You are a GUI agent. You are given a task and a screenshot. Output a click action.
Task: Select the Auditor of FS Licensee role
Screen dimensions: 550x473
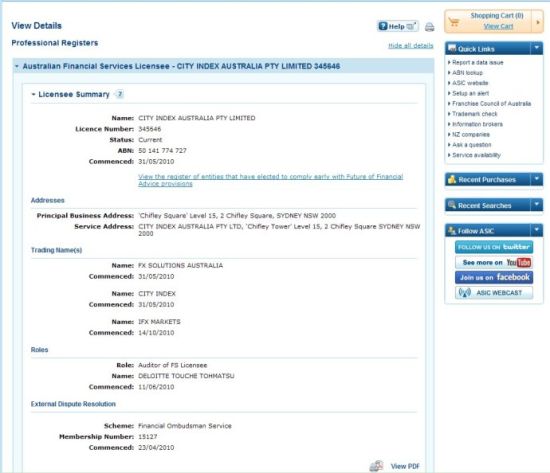coord(173,365)
